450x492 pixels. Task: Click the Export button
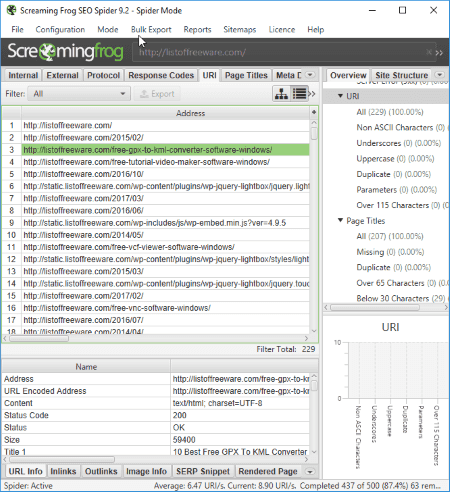157,94
